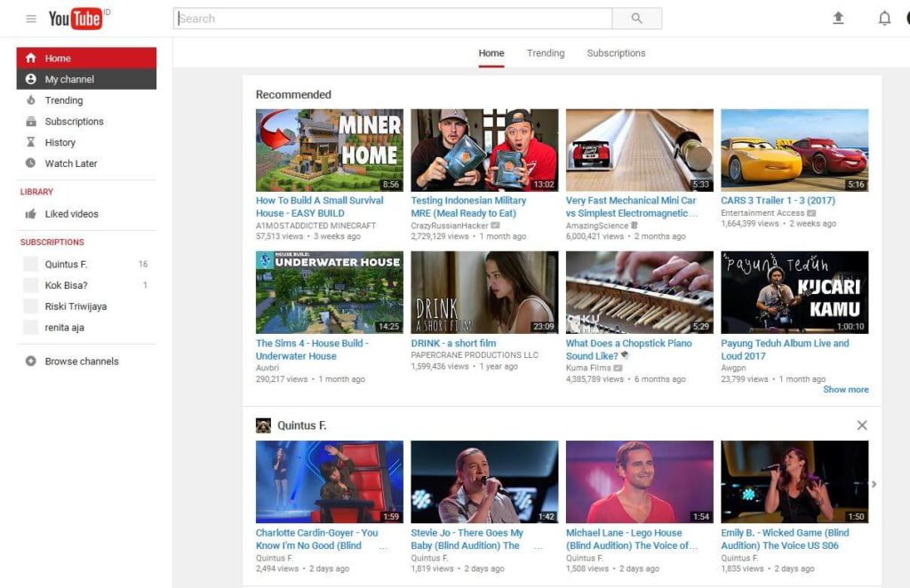Click channel name AmazingScience
This screenshot has width=910, height=588.
597,226
